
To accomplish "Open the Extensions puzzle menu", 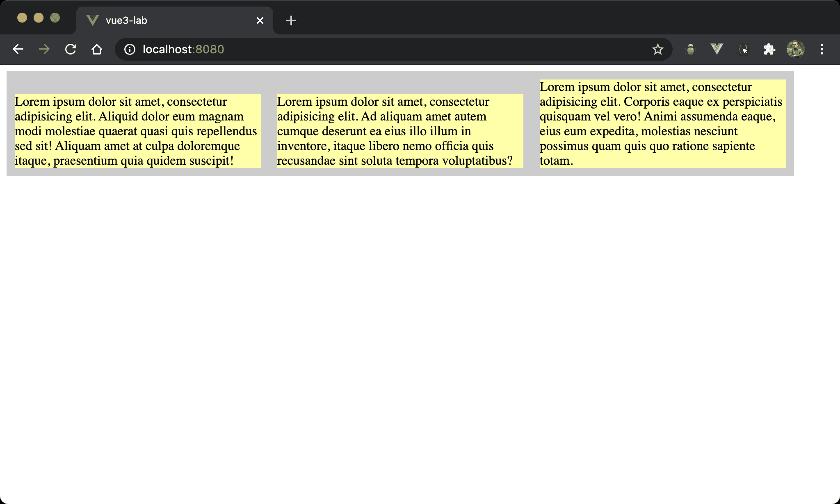I will coord(769,50).
